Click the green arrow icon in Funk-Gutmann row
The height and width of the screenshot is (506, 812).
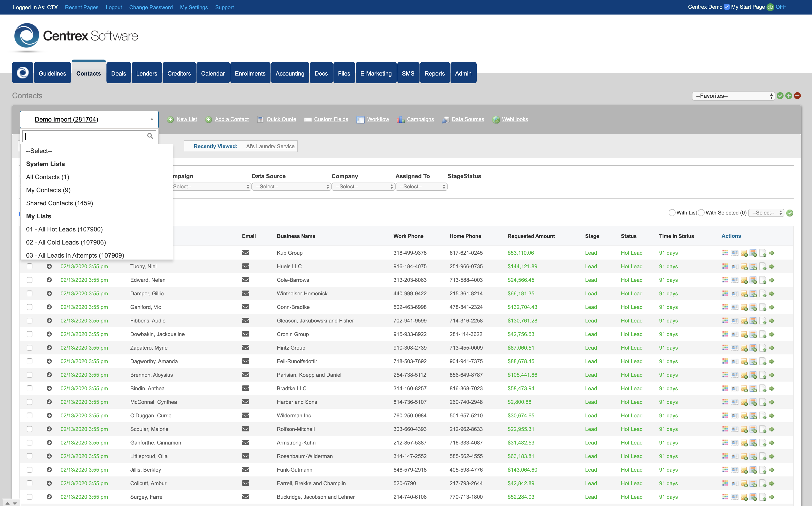coord(772,470)
